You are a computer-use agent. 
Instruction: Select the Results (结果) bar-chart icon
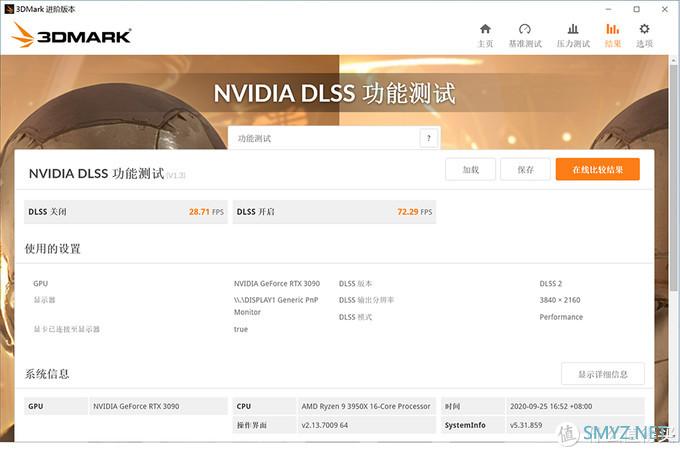pyautogui.click(x=612, y=29)
